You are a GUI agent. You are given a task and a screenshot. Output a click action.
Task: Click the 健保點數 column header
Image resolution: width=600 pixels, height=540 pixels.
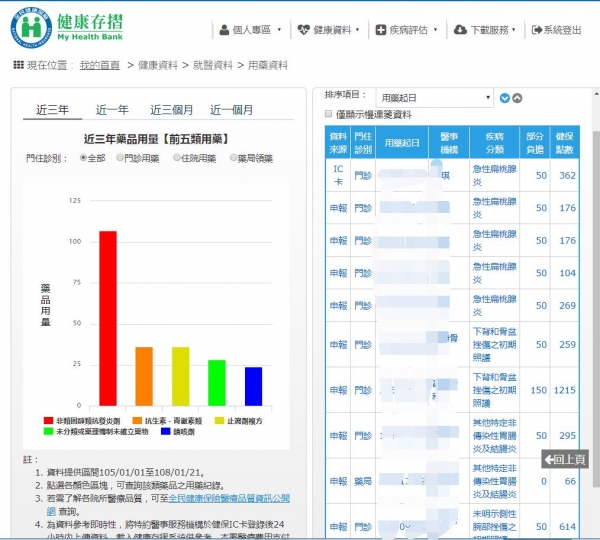tap(564, 142)
